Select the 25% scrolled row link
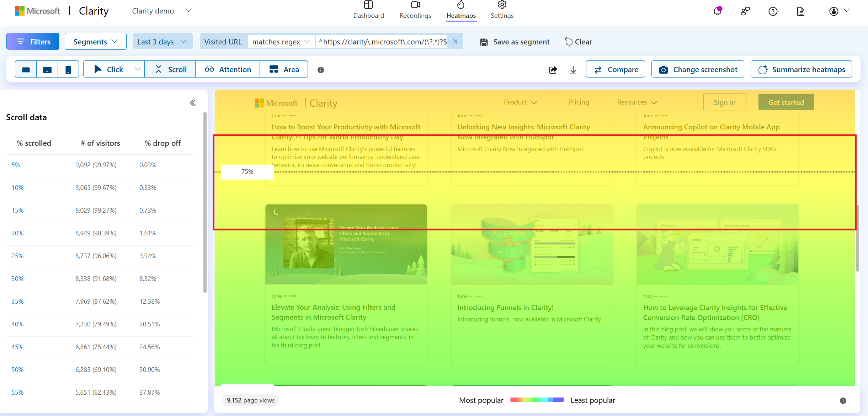 pos(17,256)
